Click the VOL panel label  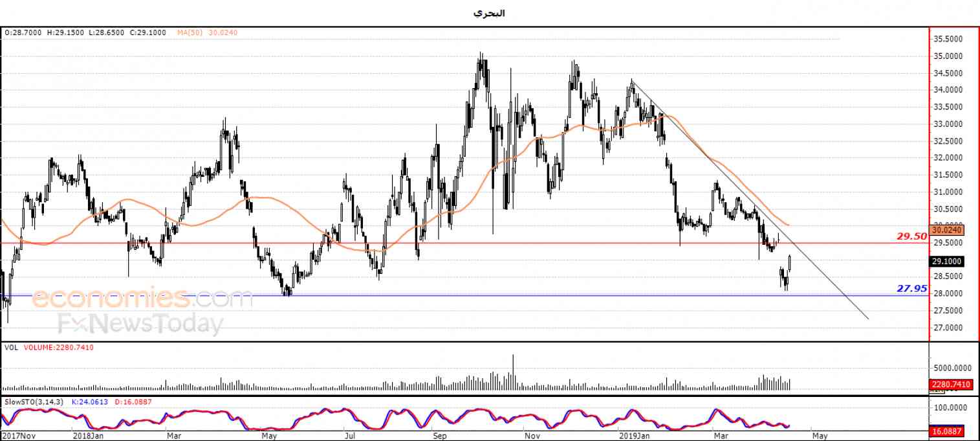coord(11,348)
